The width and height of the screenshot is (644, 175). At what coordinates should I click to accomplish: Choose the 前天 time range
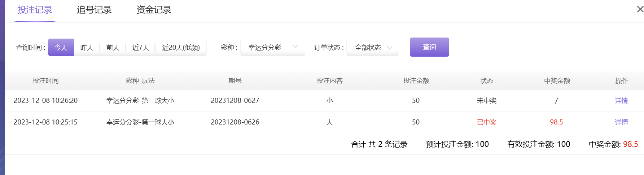coord(113,47)
